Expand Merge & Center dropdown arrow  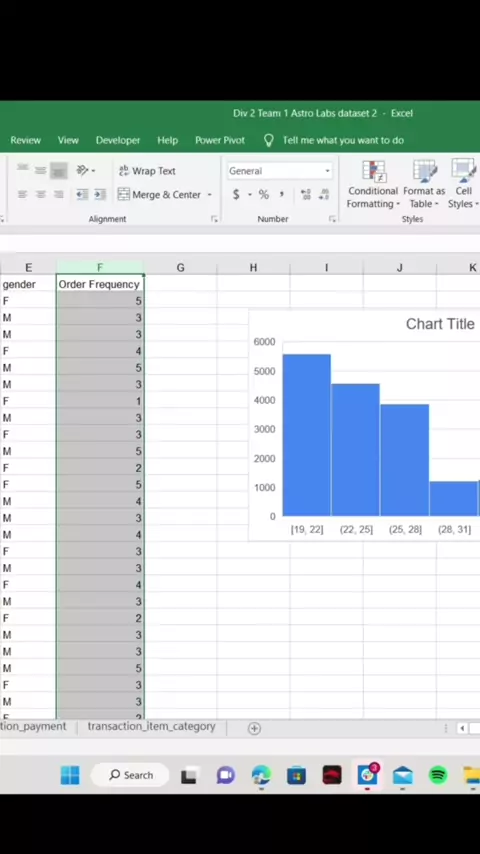[x=209, y=195]
